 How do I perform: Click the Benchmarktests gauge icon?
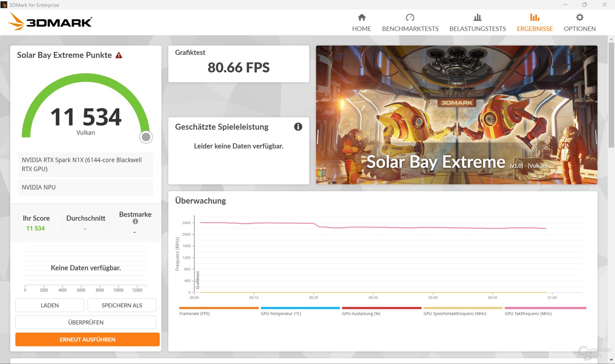410,17
